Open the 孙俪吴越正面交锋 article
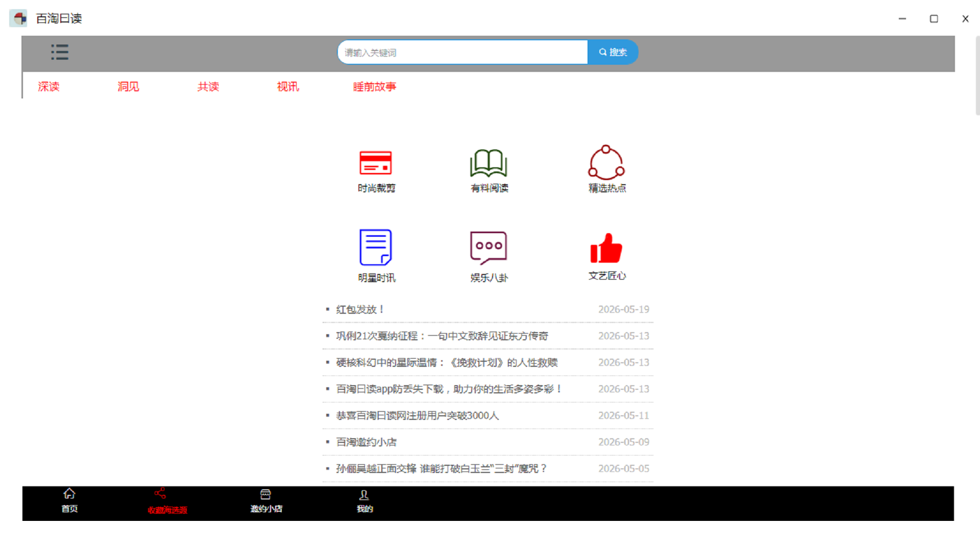This screenshot has height=551, width=980. coord(442,468)
